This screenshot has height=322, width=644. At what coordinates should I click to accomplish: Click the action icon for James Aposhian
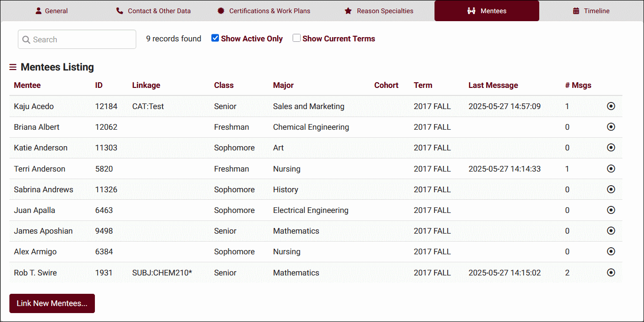(611, 231)
